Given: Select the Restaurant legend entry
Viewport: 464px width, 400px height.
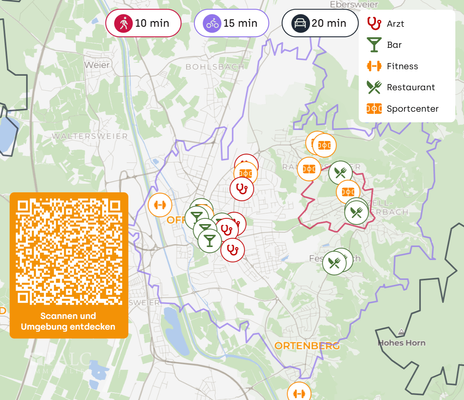Looking at the screenshot, I should point(401,87).
